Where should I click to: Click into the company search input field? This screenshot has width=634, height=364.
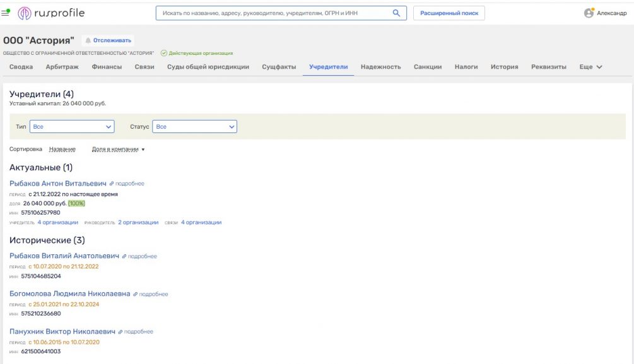point(271,13)
